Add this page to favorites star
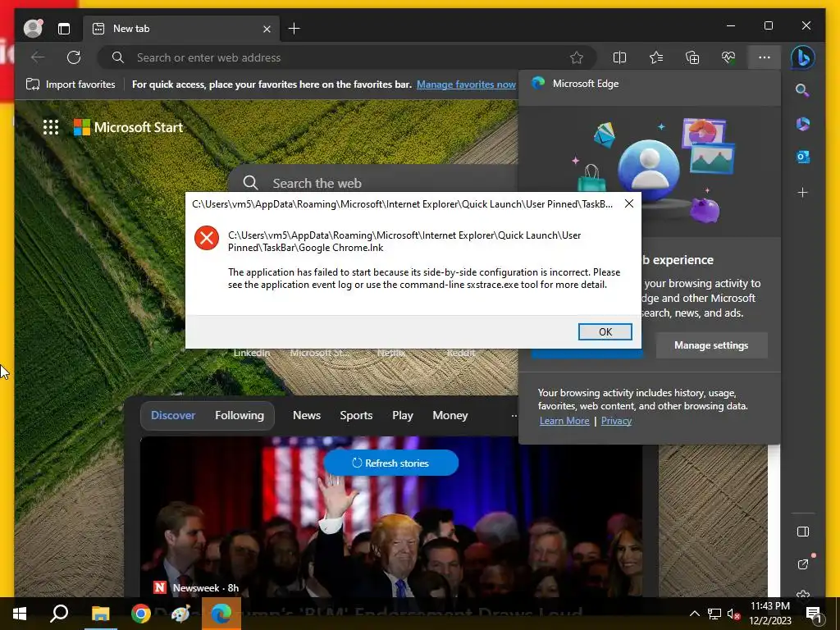The width and height of the screenshot is (840, 630). coord(577,57)
